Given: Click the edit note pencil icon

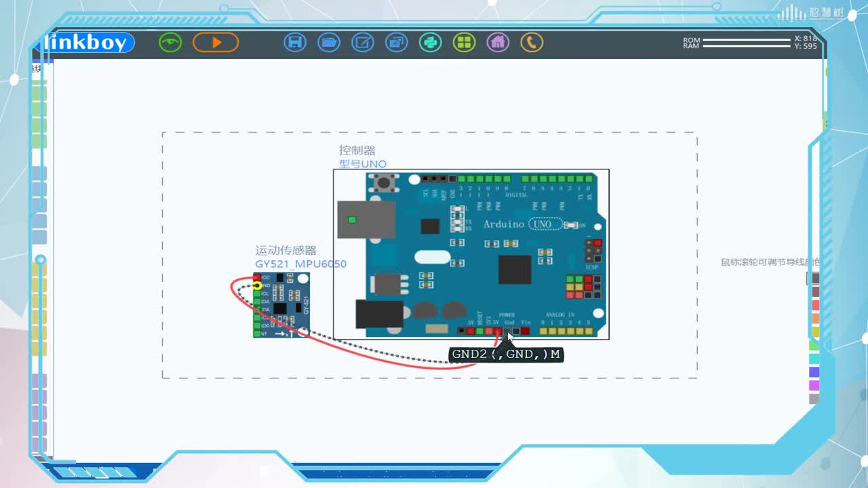Looking at the screenshot, I should coord(363,43).
